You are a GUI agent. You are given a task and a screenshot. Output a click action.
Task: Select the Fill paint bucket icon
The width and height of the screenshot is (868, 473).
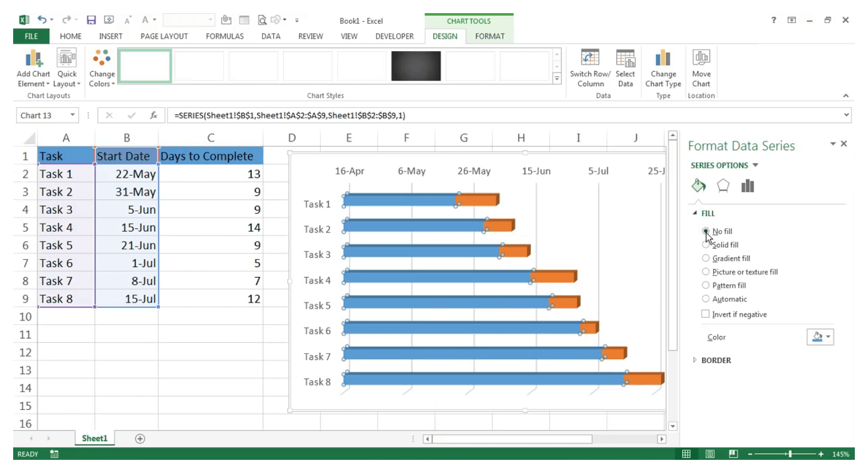point(698,185)
